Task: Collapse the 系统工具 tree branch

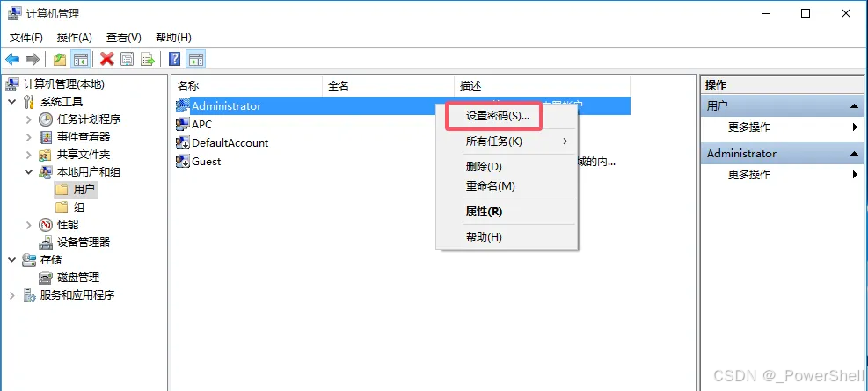Action: pos(12,102)
